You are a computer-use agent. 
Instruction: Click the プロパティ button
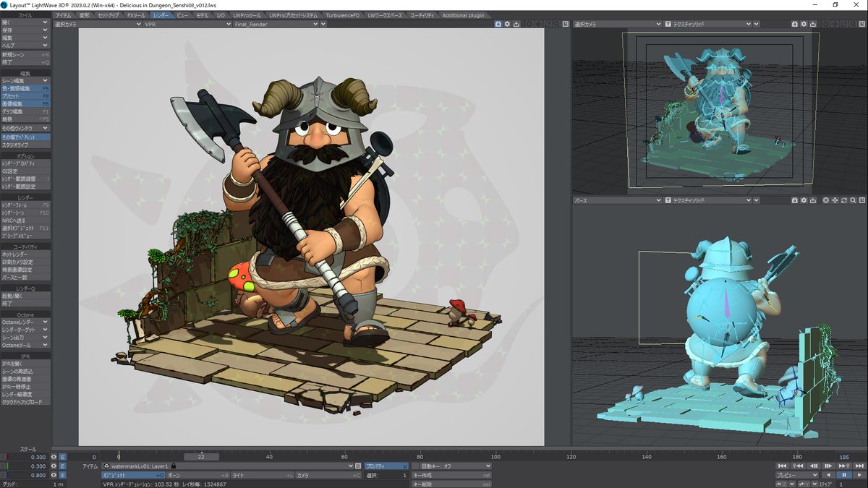[x=386, y=466]
